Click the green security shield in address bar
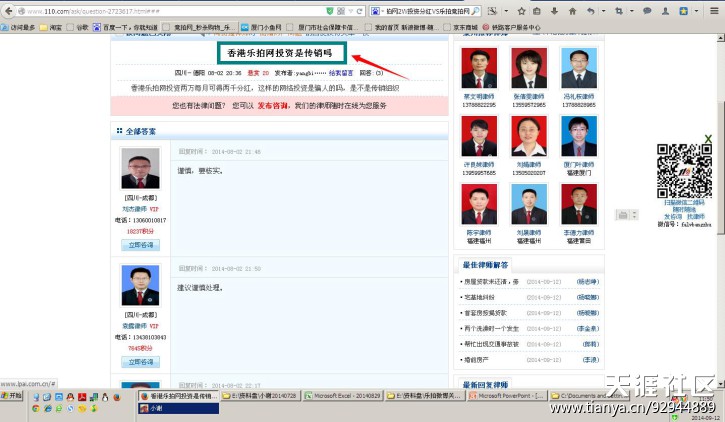 330,11
